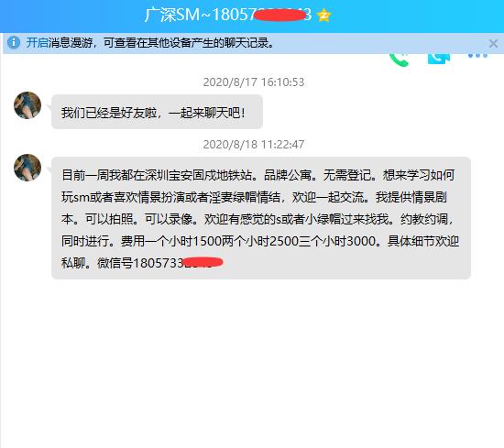Dismiss the message roaming notice bar
The height and width of the screenshot is (448, 504).
click(493, 43)
